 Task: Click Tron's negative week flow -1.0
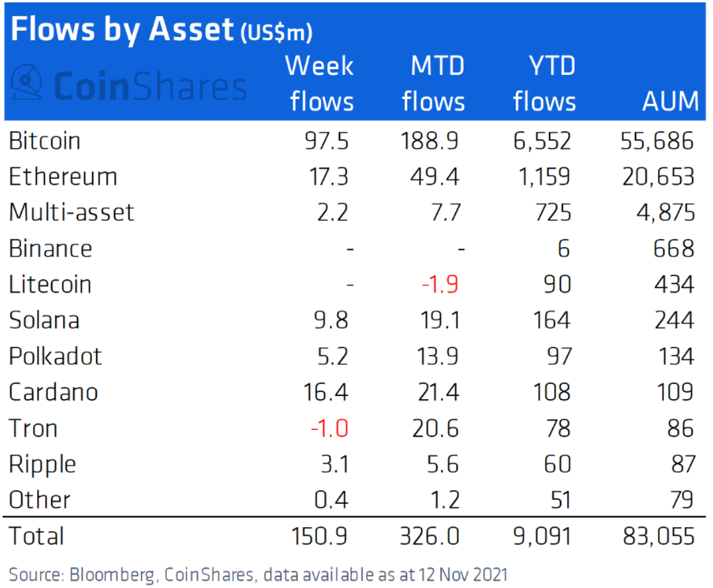point(329,428)
